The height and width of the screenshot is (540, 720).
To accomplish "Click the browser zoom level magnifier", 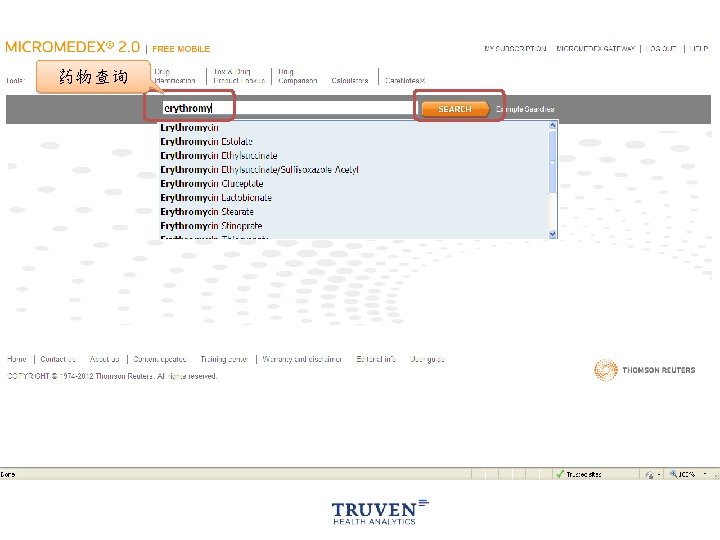I will click(673, 474).
